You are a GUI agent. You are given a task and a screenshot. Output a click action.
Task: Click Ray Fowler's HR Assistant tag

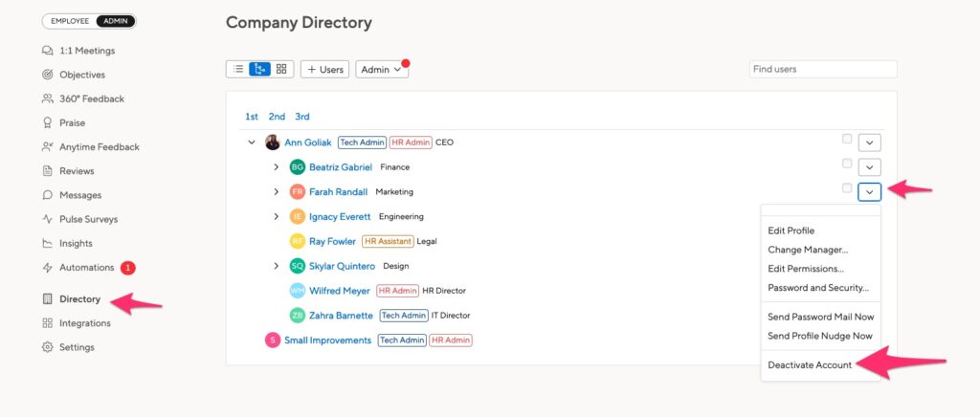389,241
